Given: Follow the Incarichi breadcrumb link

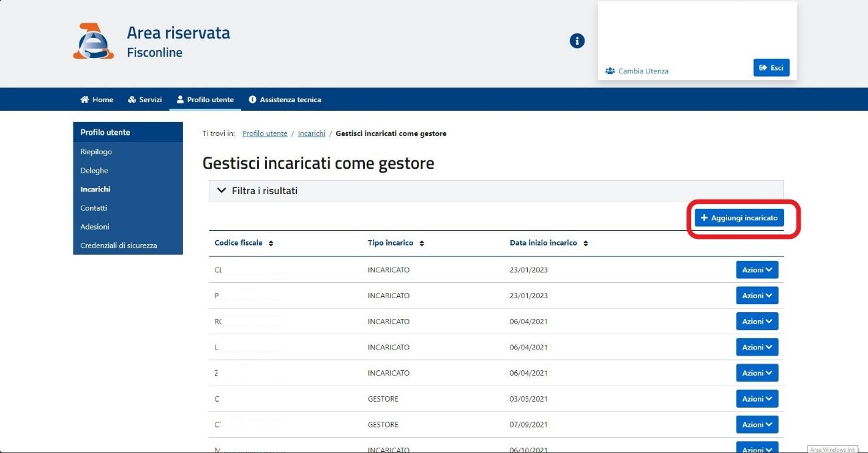Looking at the screenshot, I should click(312, 133).
